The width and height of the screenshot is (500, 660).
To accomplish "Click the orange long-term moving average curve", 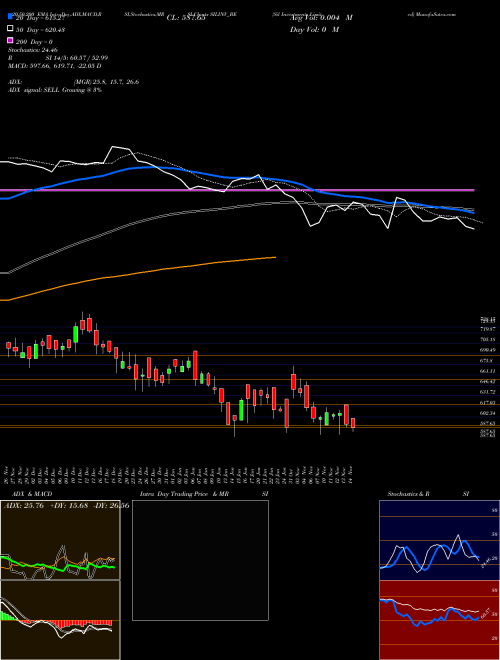I will click(x=139, y=274).
